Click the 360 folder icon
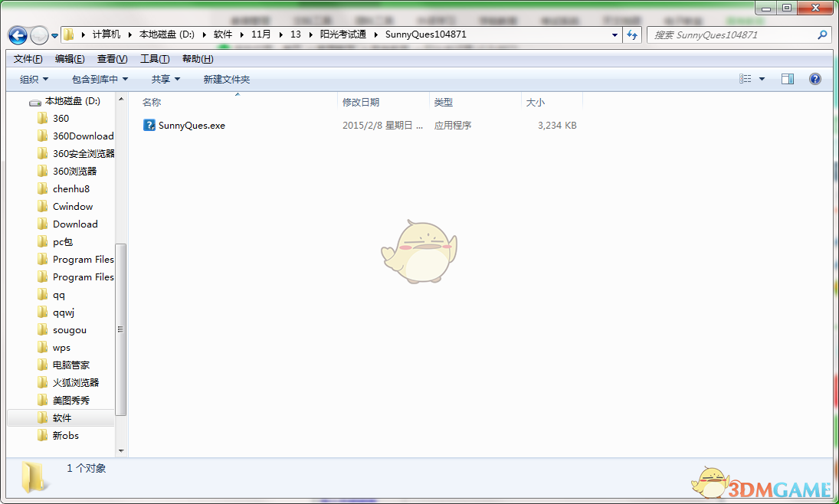Viewport: 839px width, 504px height. 42,118
